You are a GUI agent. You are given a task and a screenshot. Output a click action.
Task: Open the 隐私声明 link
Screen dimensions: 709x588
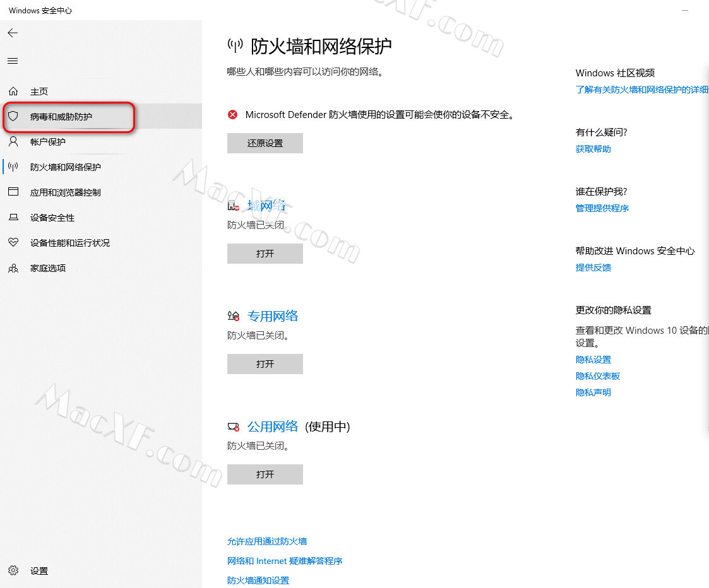[593, 392]
